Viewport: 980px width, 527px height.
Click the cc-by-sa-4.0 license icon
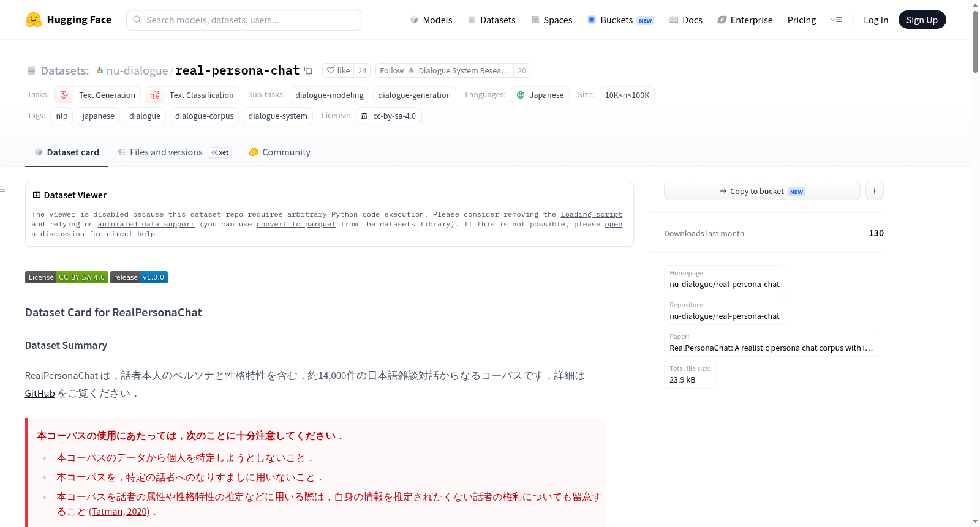(364, 116)
